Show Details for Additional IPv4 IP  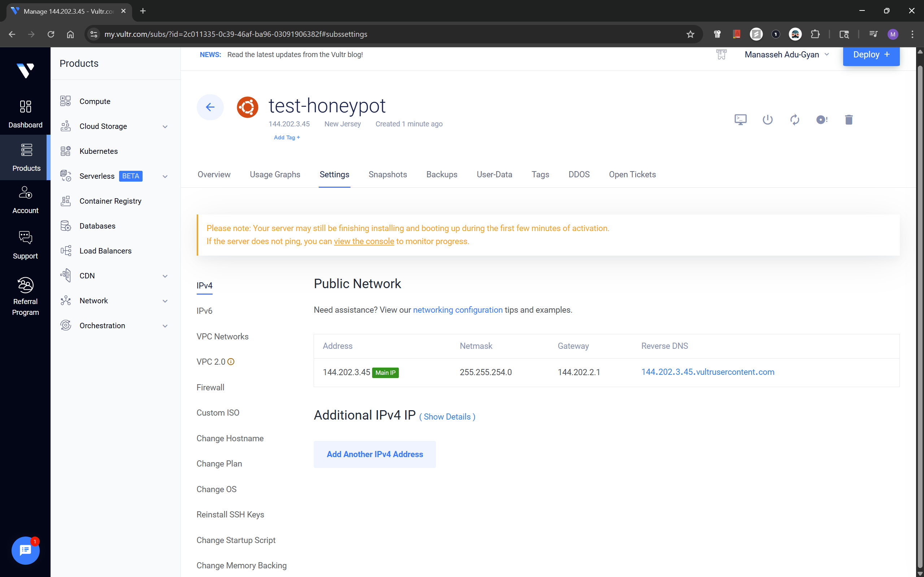coord(447,417)
